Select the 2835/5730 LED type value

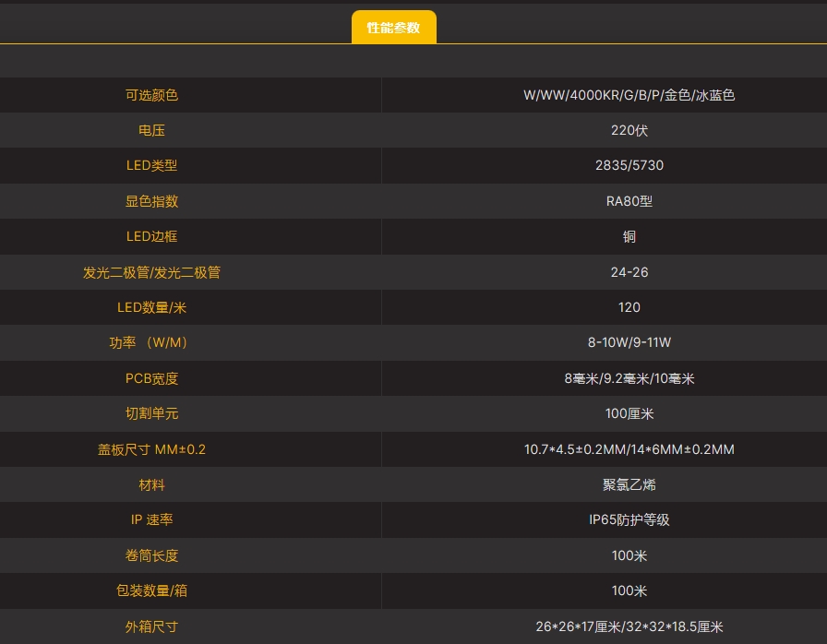pyautogui.click(x=629, y=166)
